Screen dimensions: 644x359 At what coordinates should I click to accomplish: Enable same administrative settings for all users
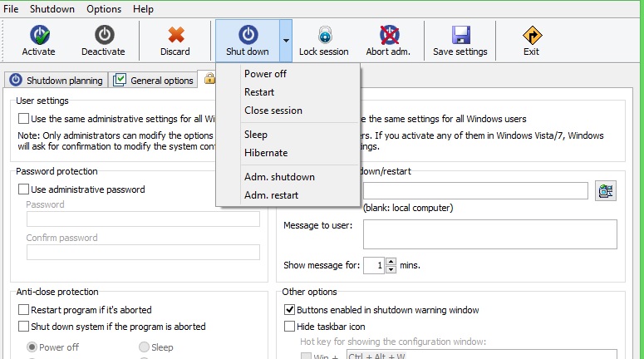pos(23,119)
